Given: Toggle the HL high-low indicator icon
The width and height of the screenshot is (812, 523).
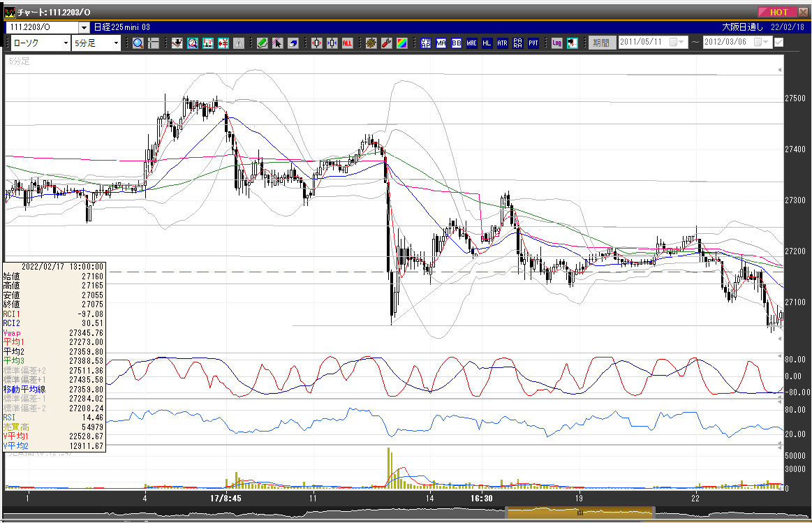Looking at the screenshot, I should (487, 43).
